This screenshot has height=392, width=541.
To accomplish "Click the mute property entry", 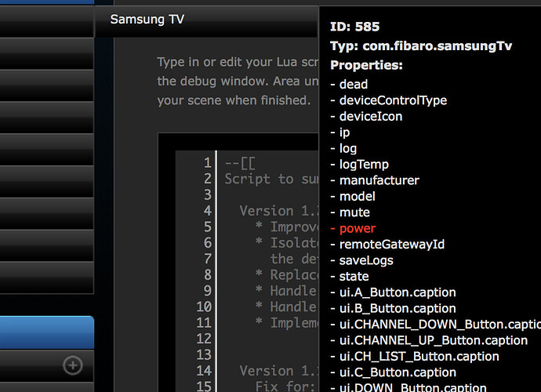I will (354, 212).
